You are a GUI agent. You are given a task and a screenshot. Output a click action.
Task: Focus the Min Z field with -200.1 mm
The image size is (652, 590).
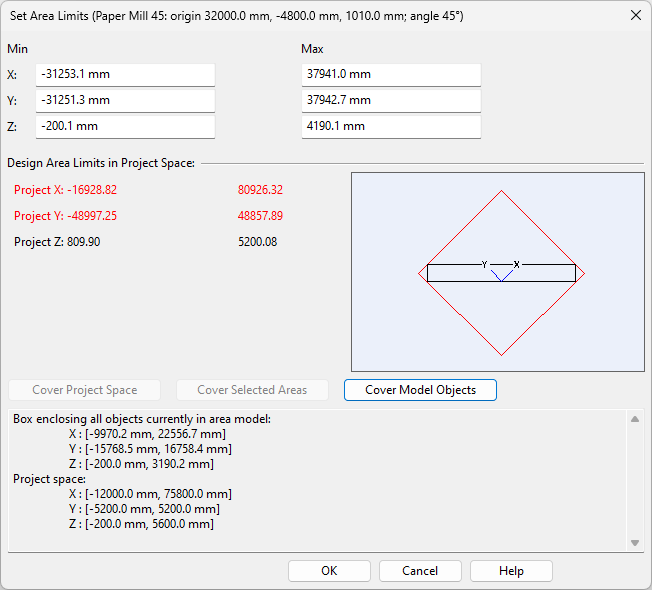click(125, 127)
